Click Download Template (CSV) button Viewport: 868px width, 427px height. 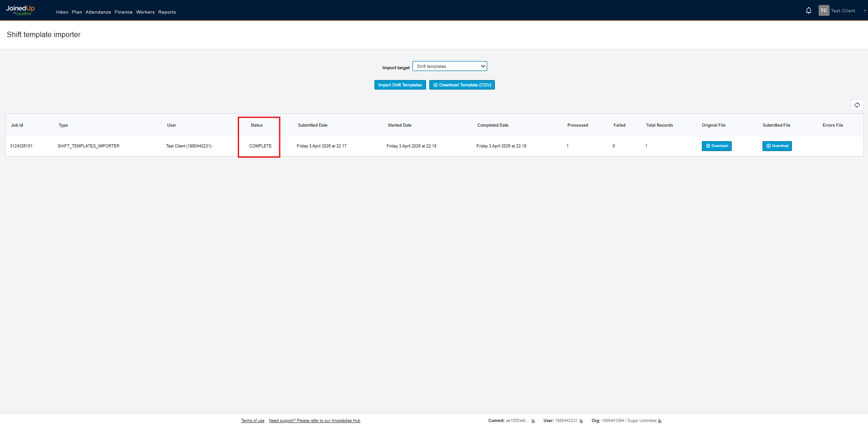coord(462,85)
